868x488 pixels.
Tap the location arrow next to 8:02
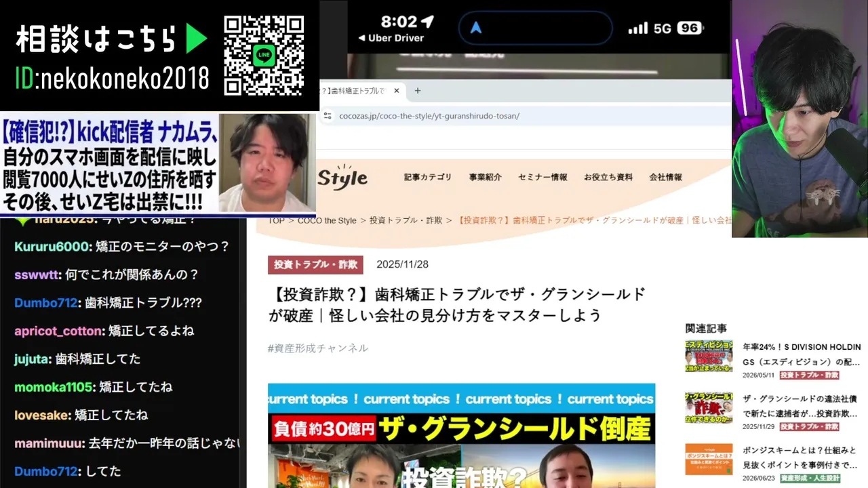(x=427, y=21)
